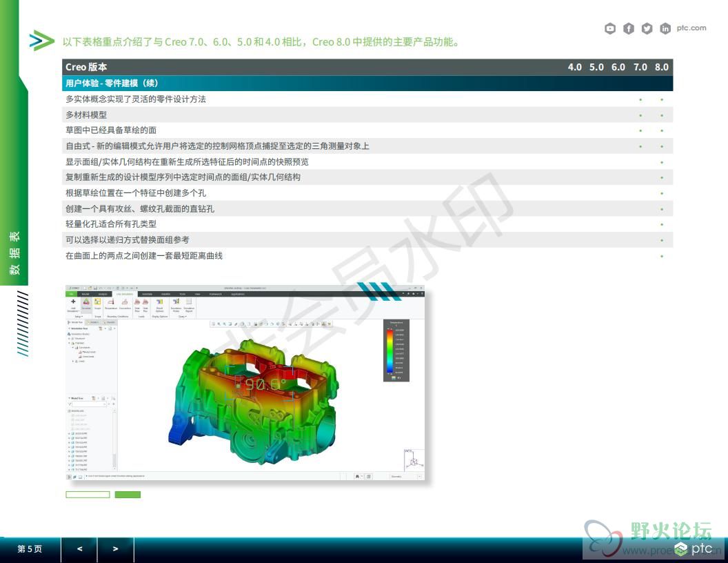Click the '可以选择以递归方式替换面组参考' row
The height and width of the screenshot is (563, 728).
[367, 239]
